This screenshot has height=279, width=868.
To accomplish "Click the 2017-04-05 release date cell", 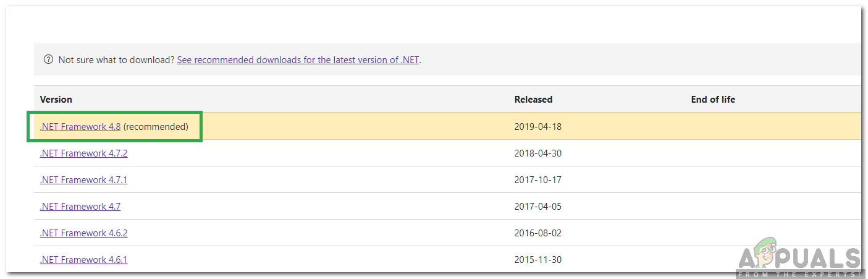I will 537,207.
